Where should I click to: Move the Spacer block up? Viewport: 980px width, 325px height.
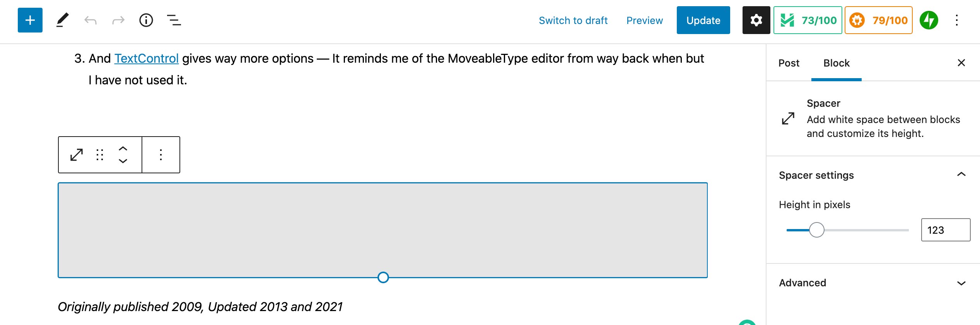click(122, 149)
